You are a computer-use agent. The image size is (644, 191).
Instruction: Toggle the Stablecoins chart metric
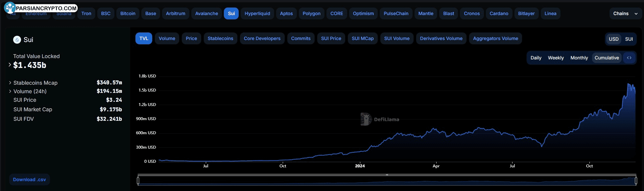(220, 38)
